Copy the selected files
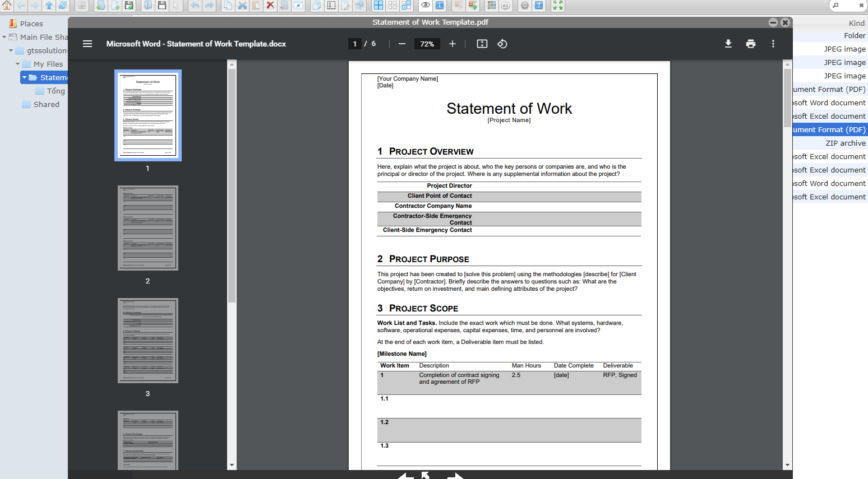This screenshot has width=868, height=479. coord(228,6)
